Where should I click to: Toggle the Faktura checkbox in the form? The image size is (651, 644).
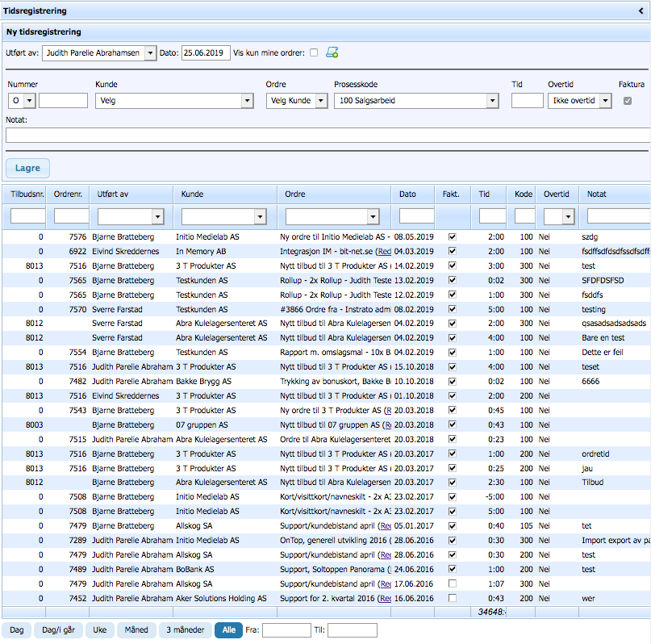(x=628, y=101)
